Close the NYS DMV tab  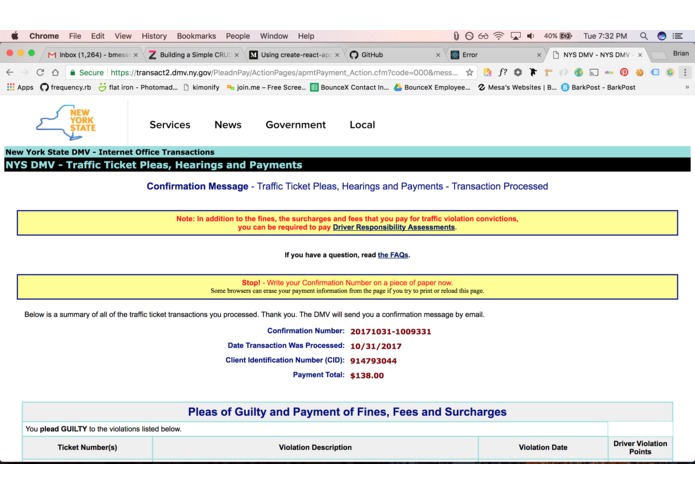640,55
